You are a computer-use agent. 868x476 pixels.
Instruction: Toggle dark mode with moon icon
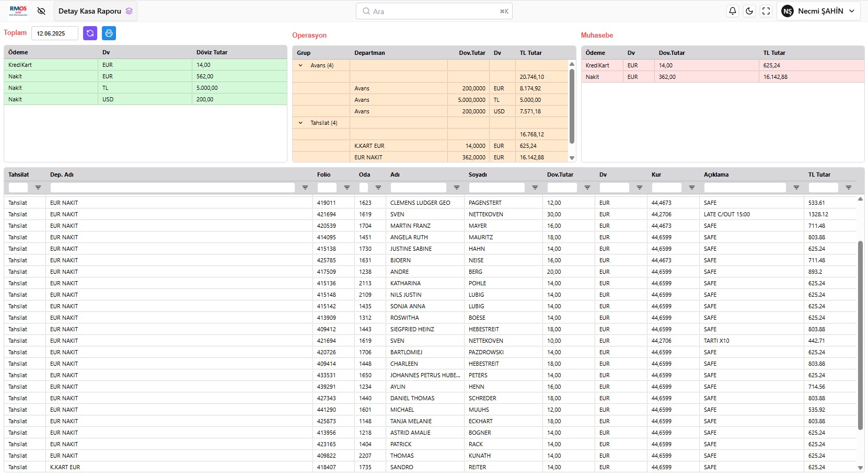(749, 11)
